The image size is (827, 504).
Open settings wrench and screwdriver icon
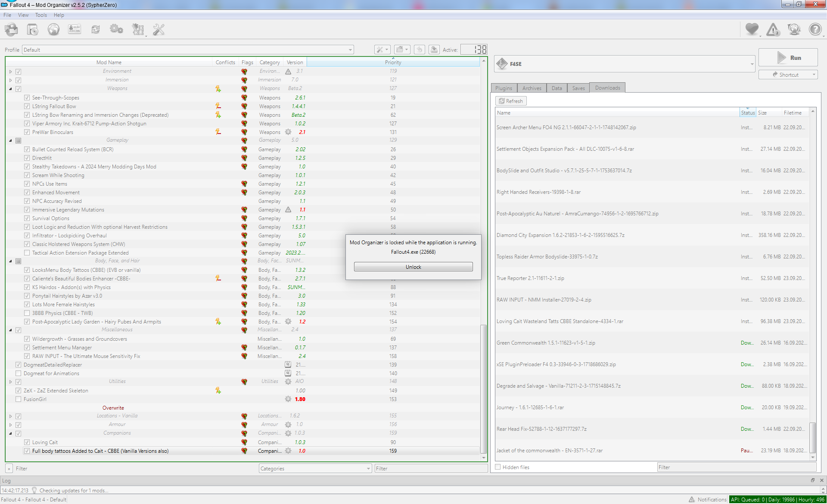pos(159,29)
